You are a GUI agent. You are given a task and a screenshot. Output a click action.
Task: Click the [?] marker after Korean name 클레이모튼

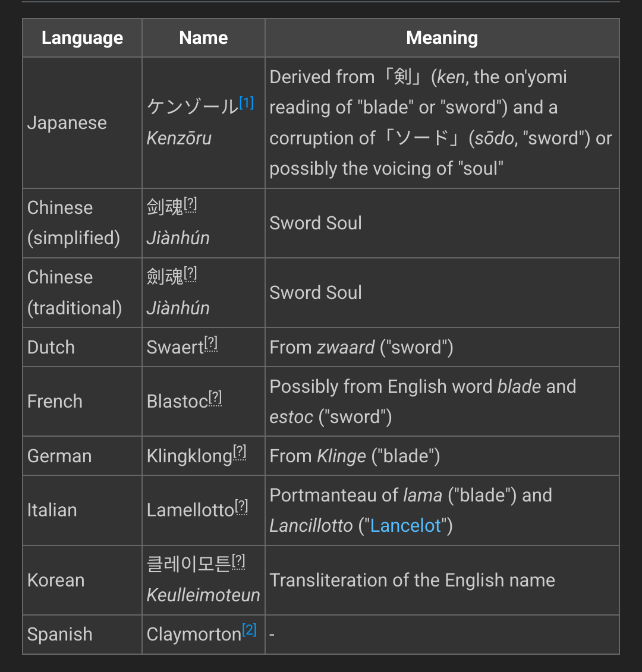pos(238,561)
